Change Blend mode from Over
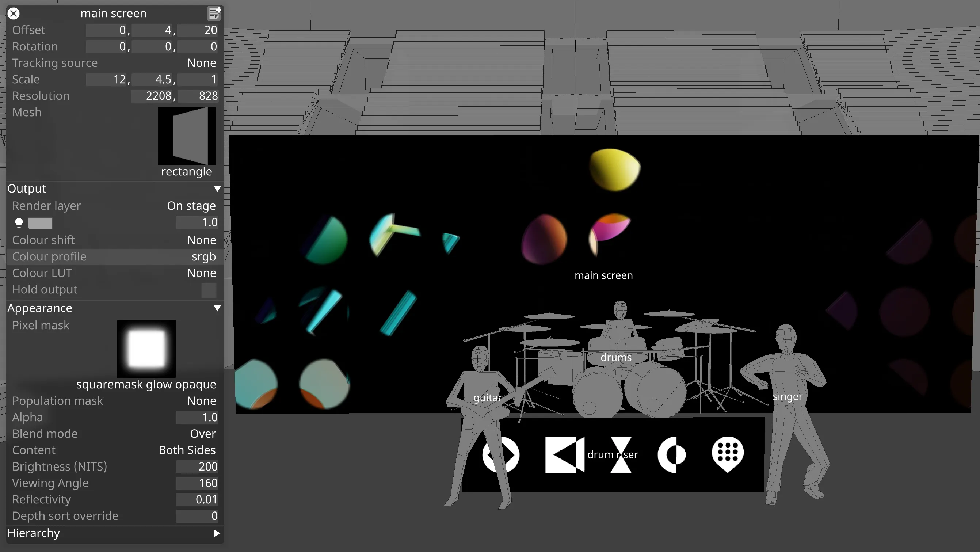Viewport: 980px width, 552px height. click(x=203, y=434)
